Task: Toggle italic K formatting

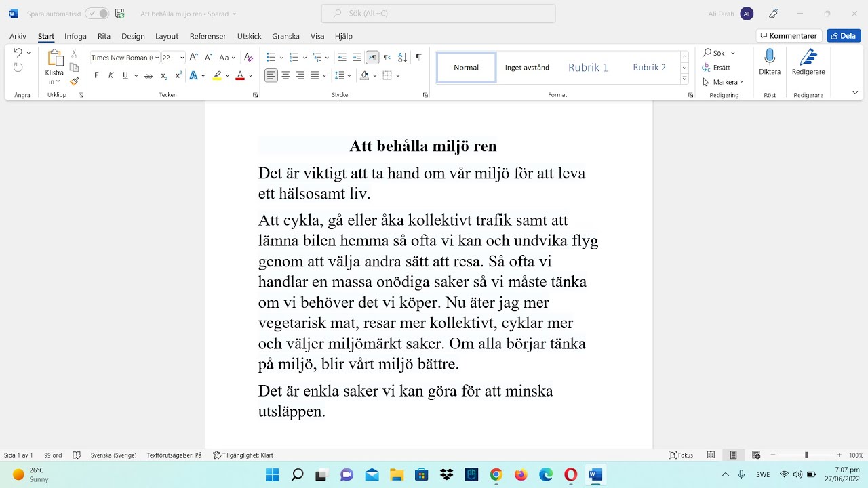Action: click(x=111, y=75)
